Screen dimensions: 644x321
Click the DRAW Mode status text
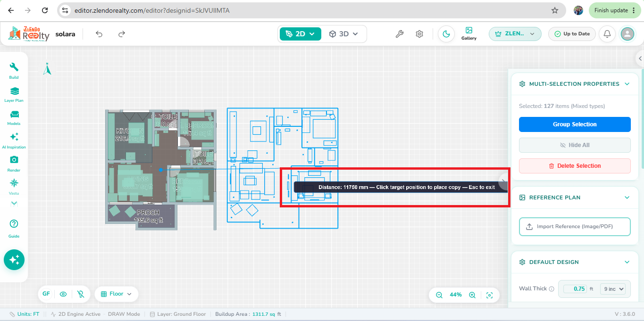[x=124, y=314]
